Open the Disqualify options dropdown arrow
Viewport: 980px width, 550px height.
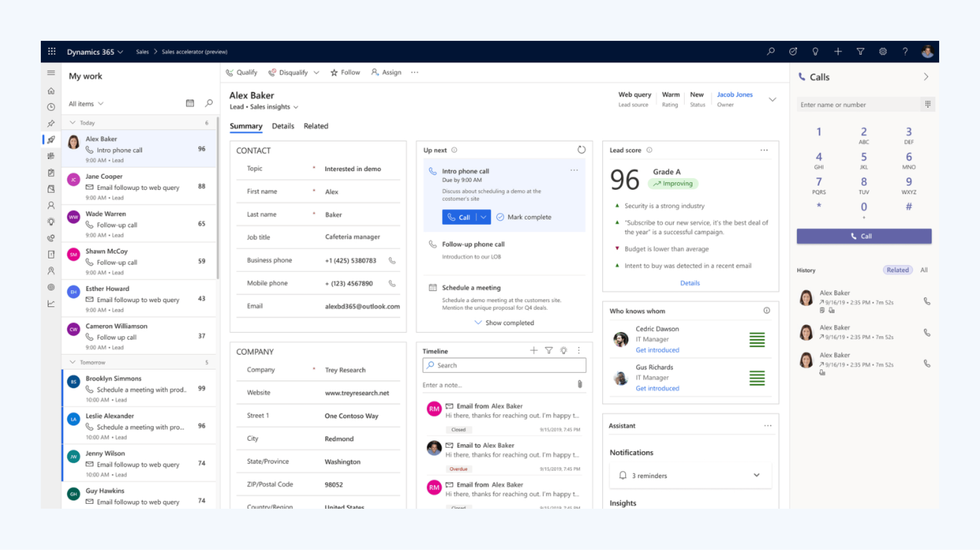pos(316,72)
